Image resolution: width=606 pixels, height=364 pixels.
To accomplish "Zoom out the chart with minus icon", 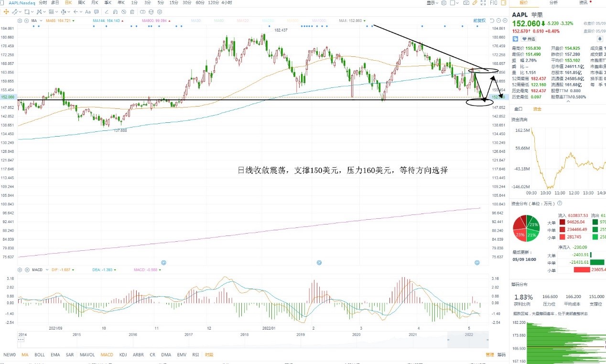I will 498,21.
